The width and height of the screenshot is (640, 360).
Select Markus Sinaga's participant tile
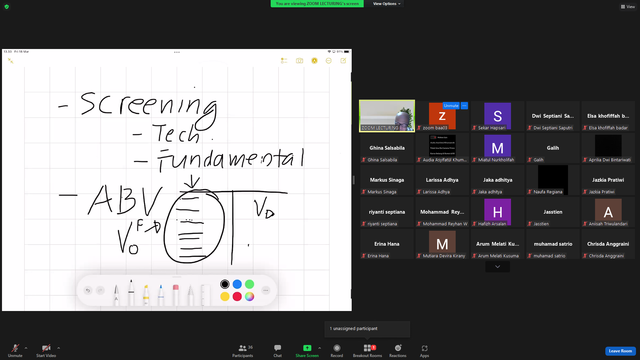pos(387,180)
